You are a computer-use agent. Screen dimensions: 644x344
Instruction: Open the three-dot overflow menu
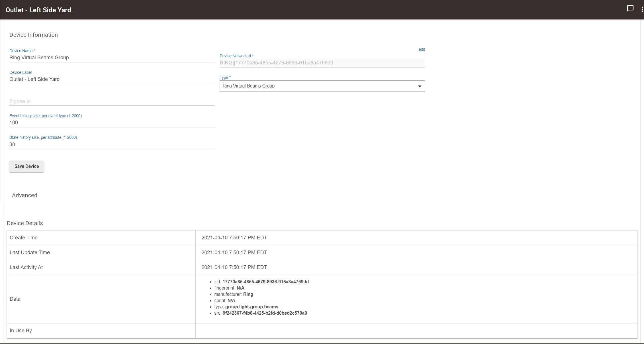642,9
